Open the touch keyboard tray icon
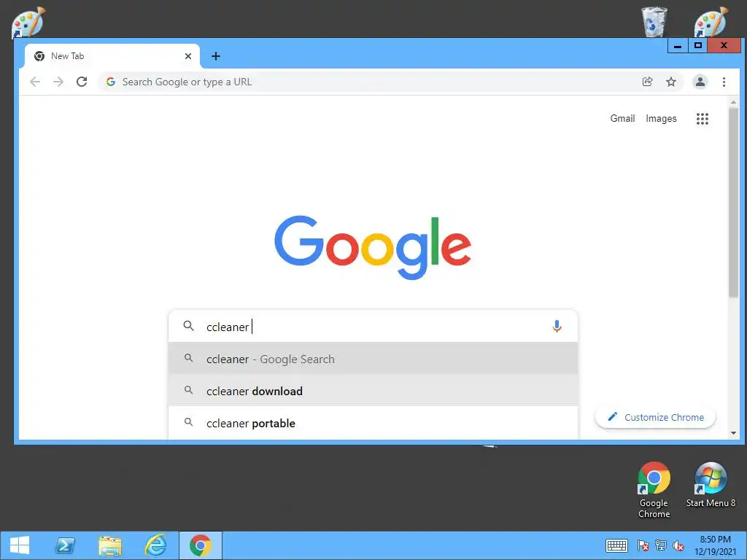The height and width of the screenshot is (560, 747). [616, 545]
